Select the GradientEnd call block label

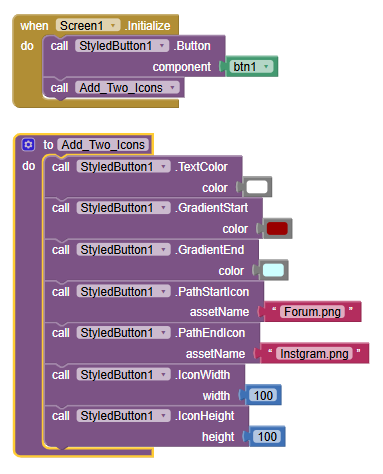pos(211,250)
